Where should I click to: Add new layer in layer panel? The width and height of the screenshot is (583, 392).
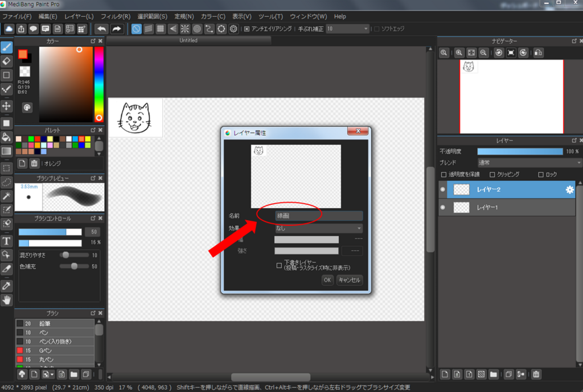[445, 374]
